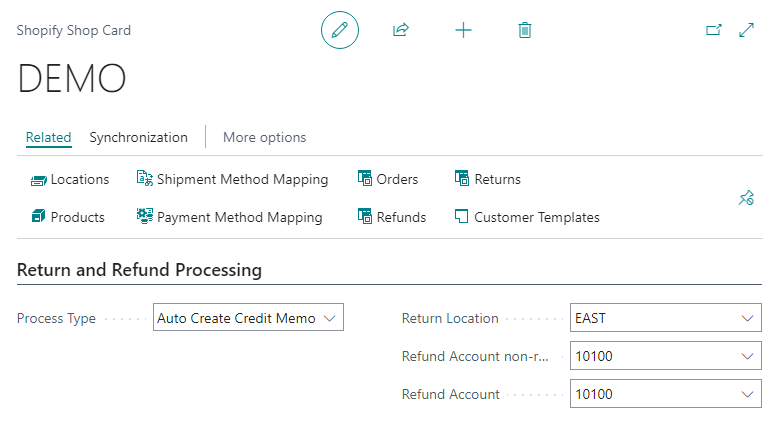Click the Edit pencil icon
Viewport: 780px width, 440px height.
tap(339, 30)
